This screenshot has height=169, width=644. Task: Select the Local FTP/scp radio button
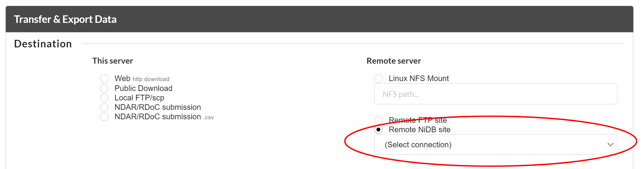(x=104, y=98)
